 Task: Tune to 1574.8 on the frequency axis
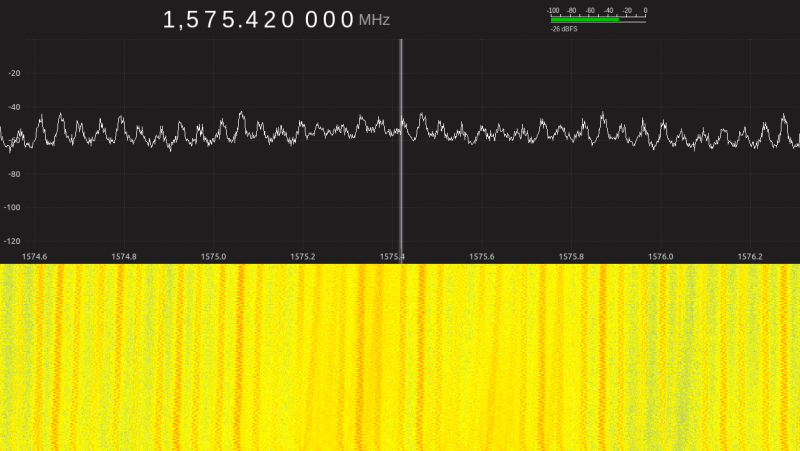123,256
